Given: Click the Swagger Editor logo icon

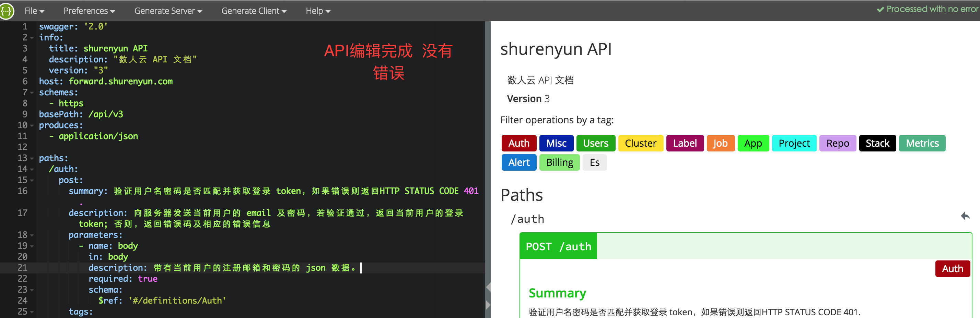Looking at the screenshot, I should point(7,11).
